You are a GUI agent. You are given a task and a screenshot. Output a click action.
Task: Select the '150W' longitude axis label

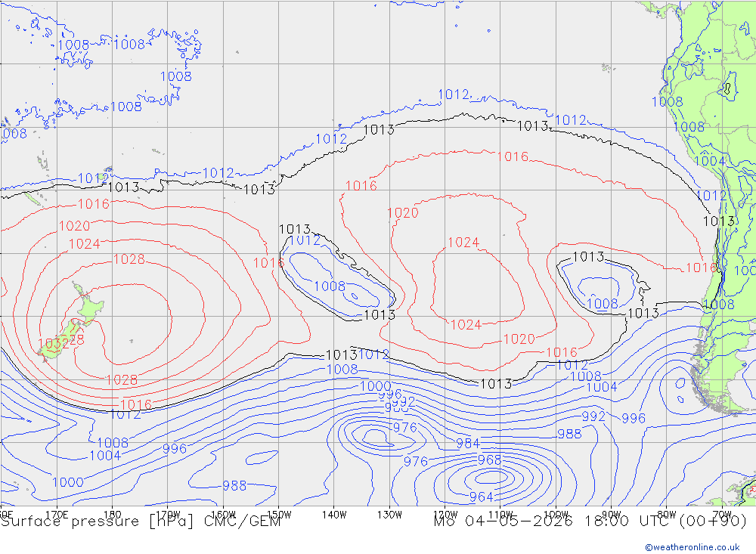[x=279, y=515]
